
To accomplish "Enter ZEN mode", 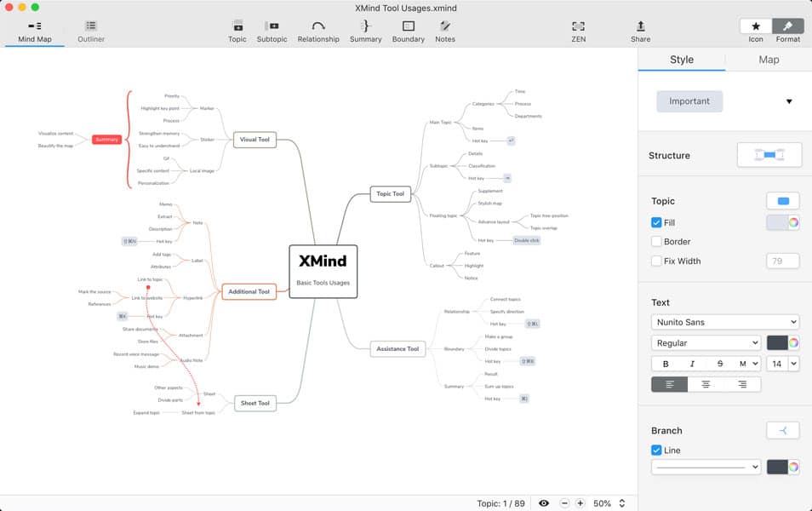I will [579, 29].
